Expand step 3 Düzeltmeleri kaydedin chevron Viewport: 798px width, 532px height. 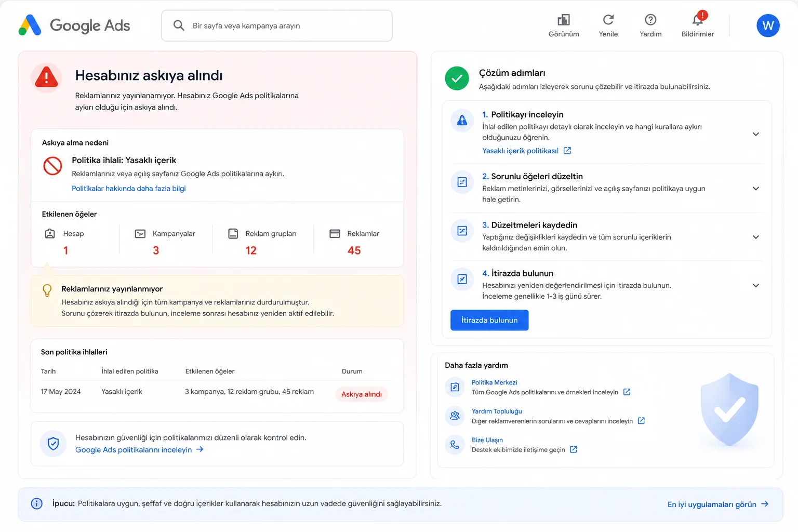tap(756, 237)
